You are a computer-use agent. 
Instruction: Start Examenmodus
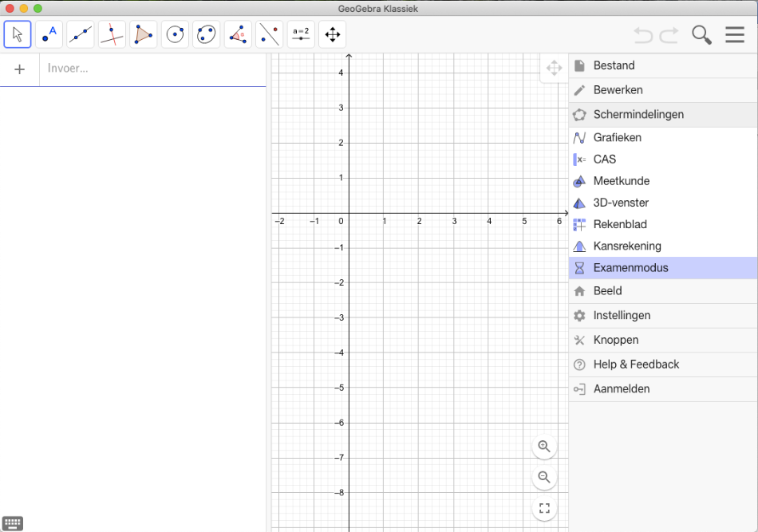(663, 268)
